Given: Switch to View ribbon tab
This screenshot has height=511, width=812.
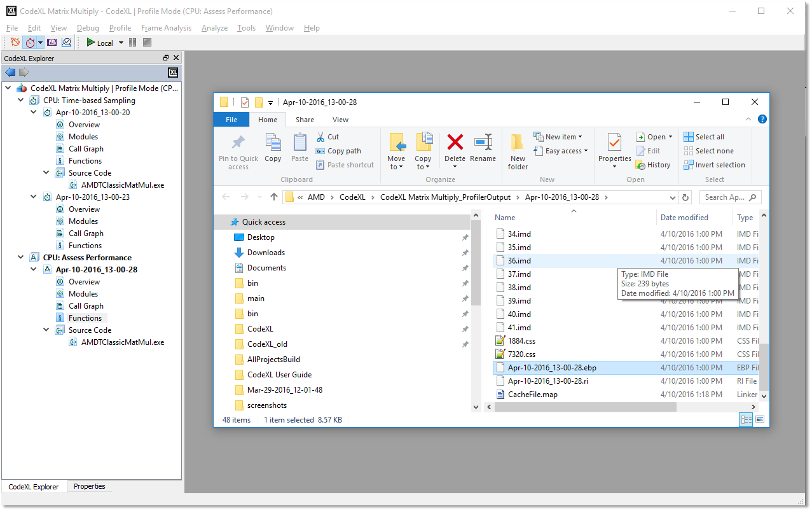Looking at the screenshot, I should coord(340,120).
